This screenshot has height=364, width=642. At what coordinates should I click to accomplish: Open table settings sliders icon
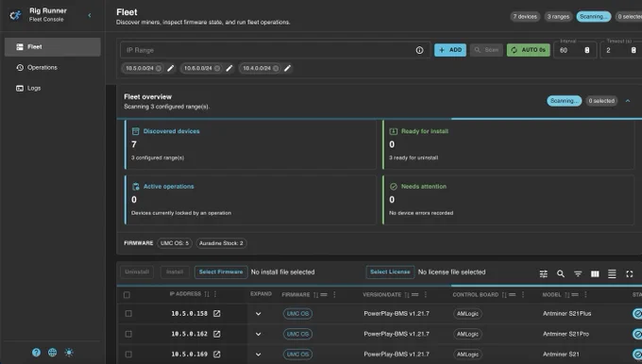click(543, 273)
